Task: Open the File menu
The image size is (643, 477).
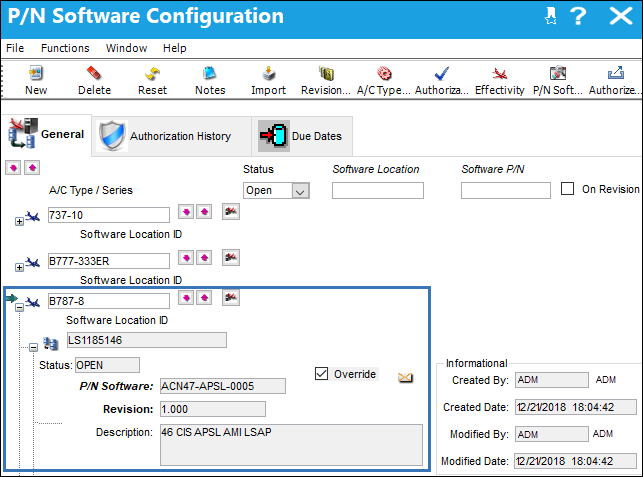Action: tap(15, 48)
